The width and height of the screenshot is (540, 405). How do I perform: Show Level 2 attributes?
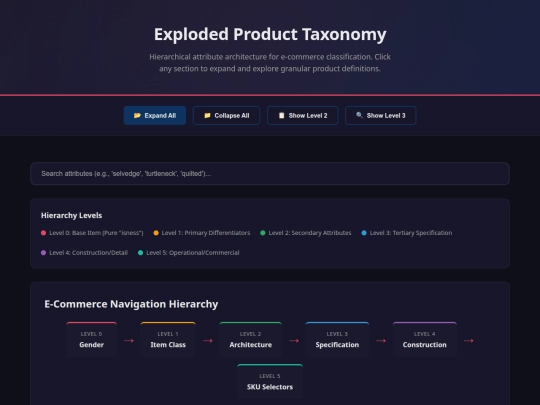click(x=302, y=115)
